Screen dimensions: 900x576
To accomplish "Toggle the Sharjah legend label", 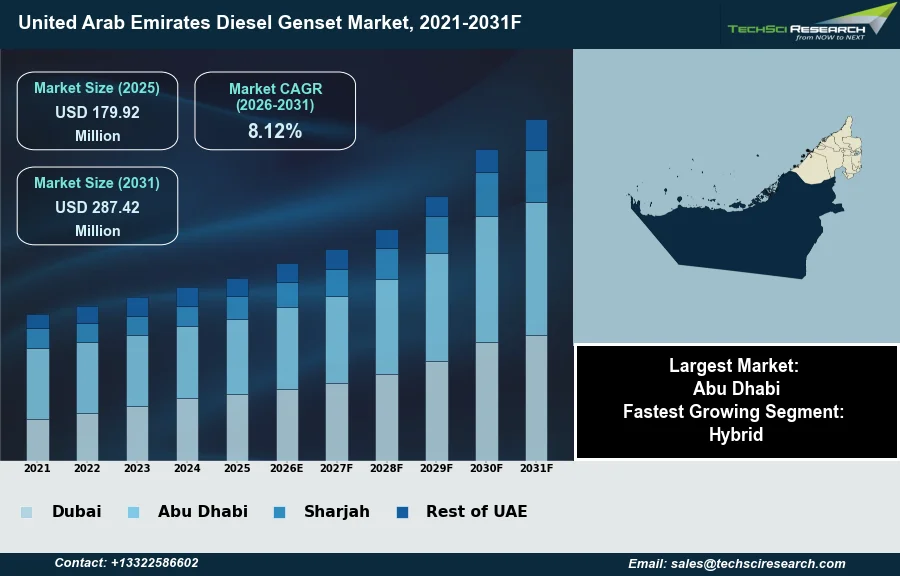I will point(336,511).
